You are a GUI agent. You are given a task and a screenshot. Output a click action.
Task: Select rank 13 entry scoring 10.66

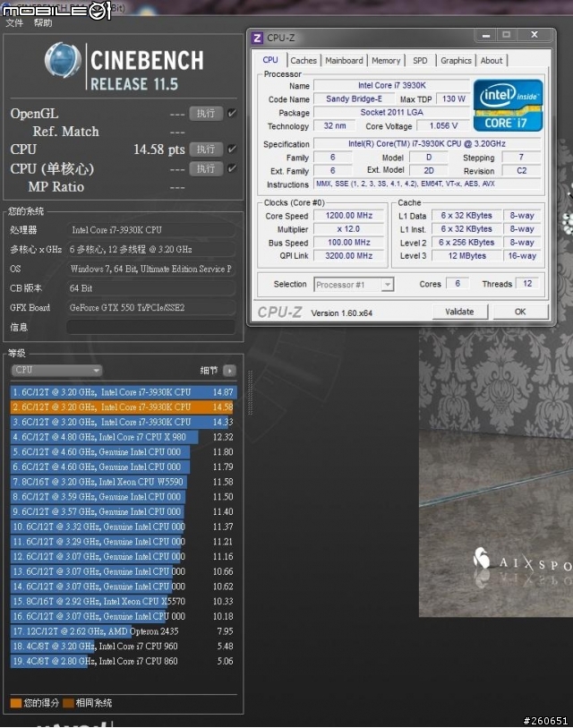point(124,571)
